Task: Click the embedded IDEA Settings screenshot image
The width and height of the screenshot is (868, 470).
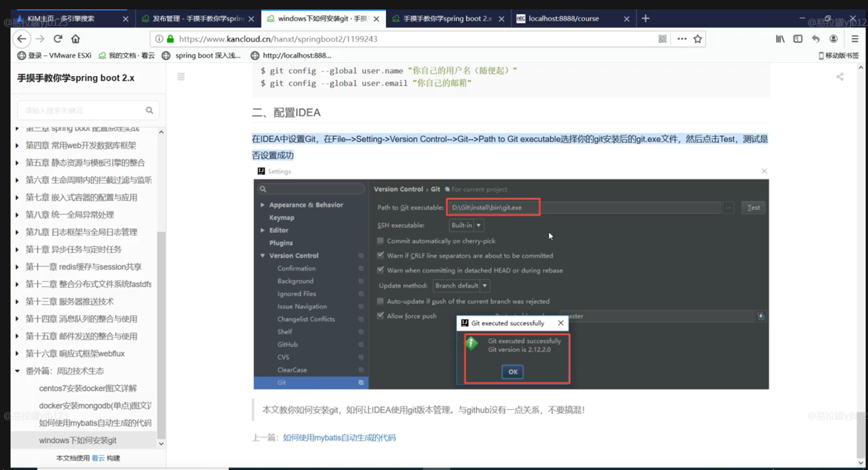Action: tap(511, 277)
